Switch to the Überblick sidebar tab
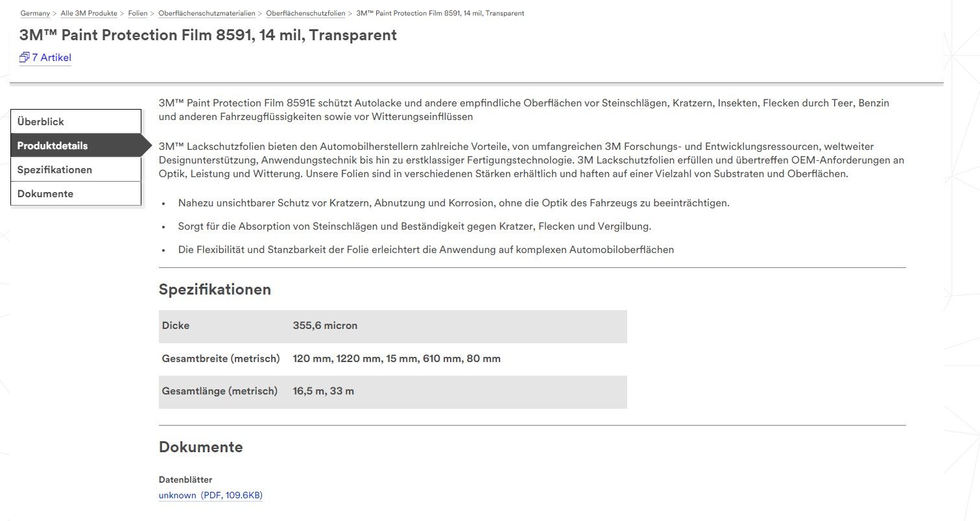The image size is (980, 521). pyautogui.click(x=76, y=121)
